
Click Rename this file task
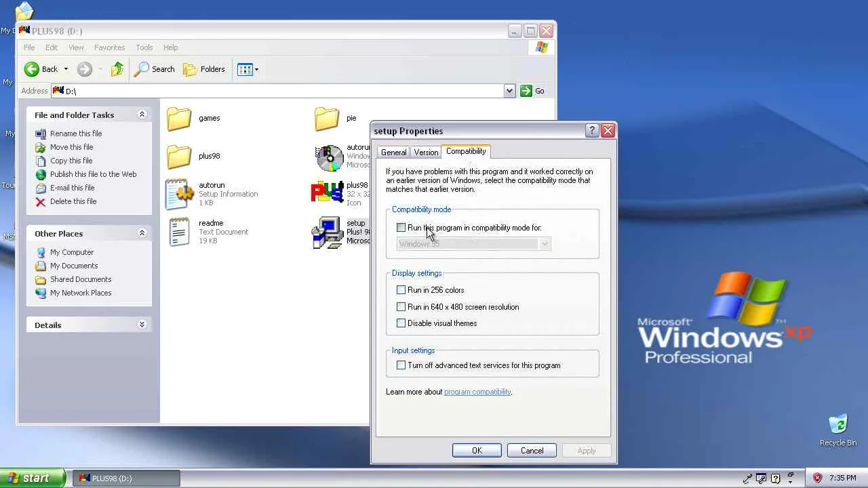(x=75, y=134)
